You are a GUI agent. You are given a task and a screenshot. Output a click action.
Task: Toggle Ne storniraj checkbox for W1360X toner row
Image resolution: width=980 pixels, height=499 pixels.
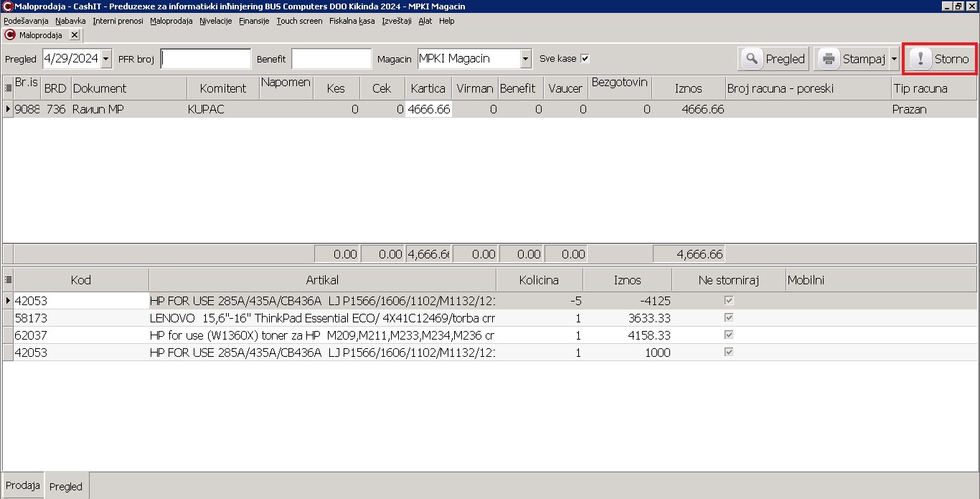tap(729, 335)
